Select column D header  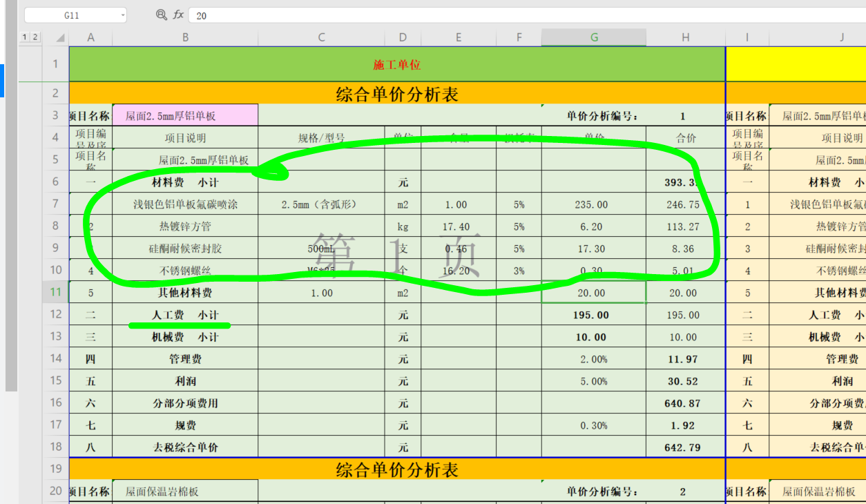pyautogui.click(x=403, y=38)
